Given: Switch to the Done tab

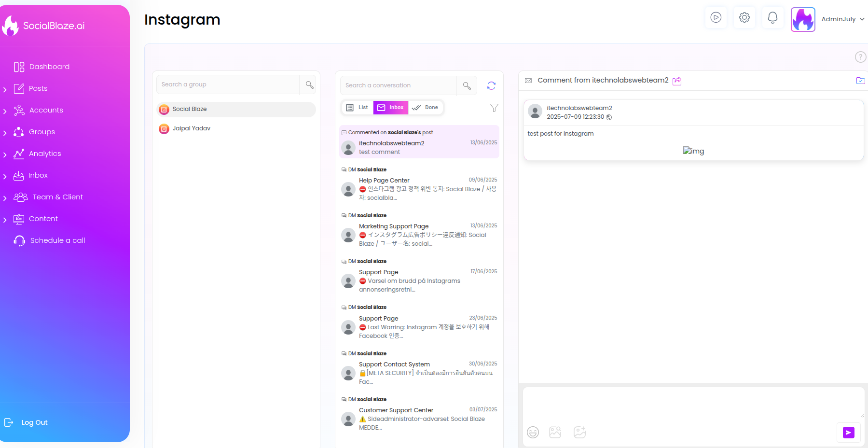Looking at the screenshot, I should (425, 108).
